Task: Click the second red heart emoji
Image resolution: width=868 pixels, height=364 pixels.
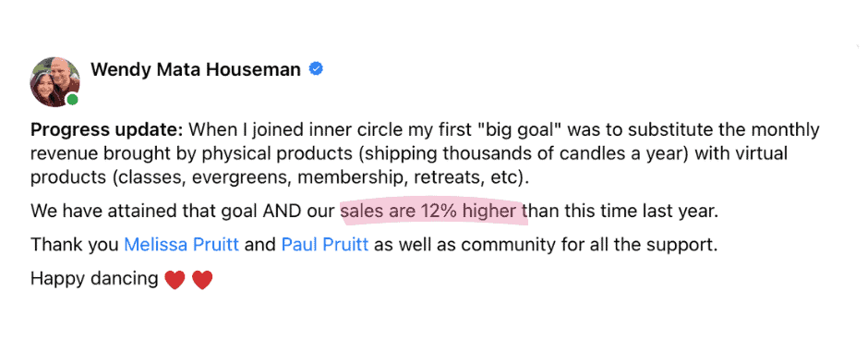Action: (x=202, y=280)
